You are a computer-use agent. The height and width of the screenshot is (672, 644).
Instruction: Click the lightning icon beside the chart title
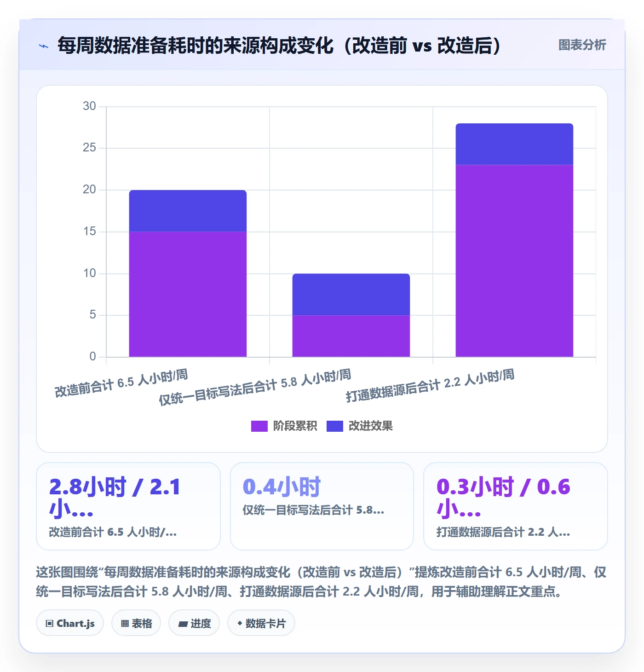(44, 46)
